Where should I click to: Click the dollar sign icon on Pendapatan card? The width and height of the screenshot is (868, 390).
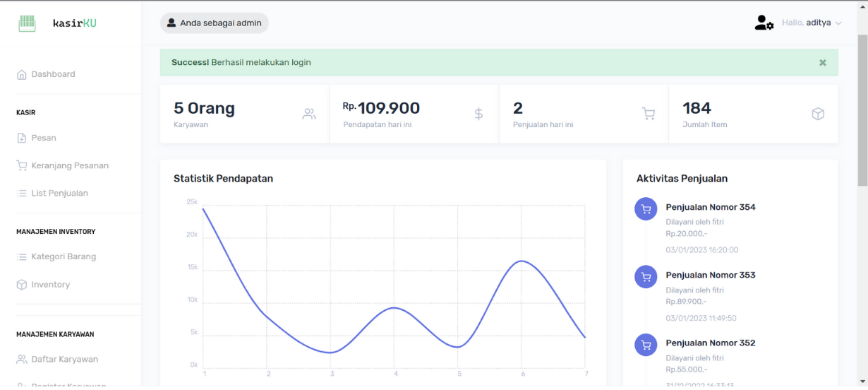coord(478,114)
